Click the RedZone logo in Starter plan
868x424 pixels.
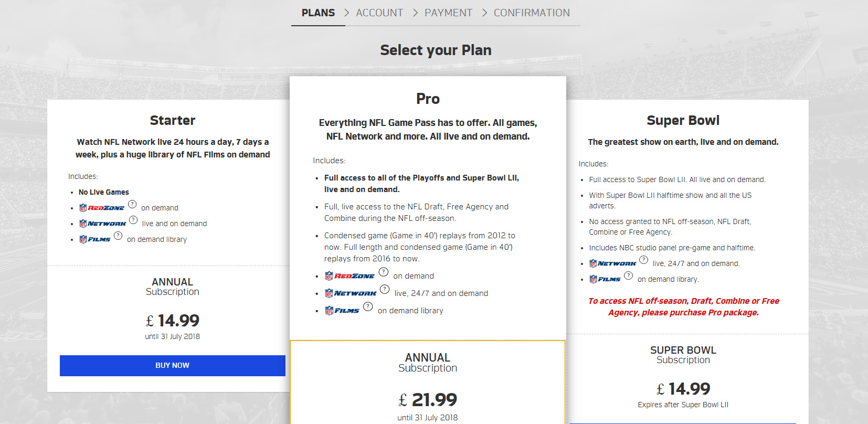[x=102, y=208]
